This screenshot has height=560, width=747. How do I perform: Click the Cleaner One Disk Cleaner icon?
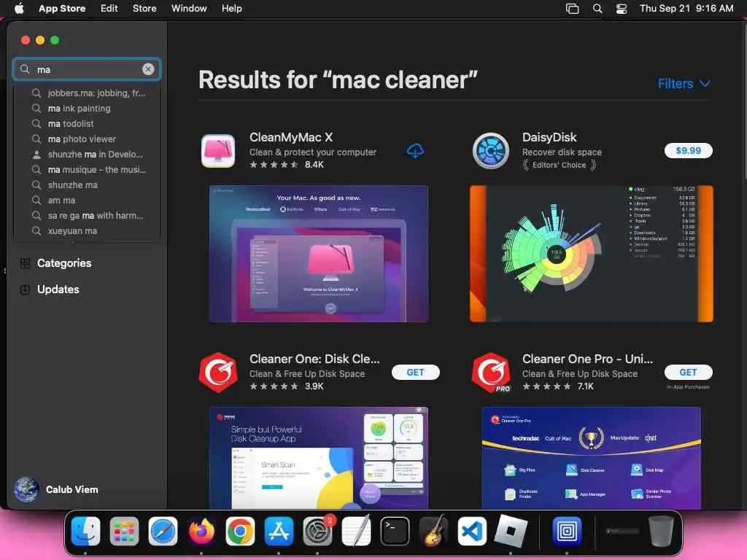pos(218,373)
